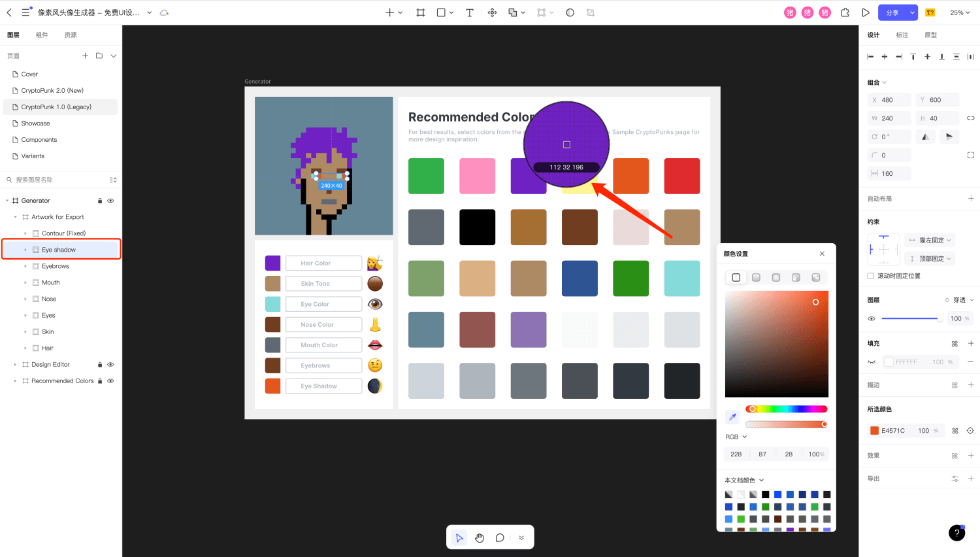Viewport: 980px width, 557px height.
Task: Toggle lock on Recommended Colors layer
Action: point(100,381)
